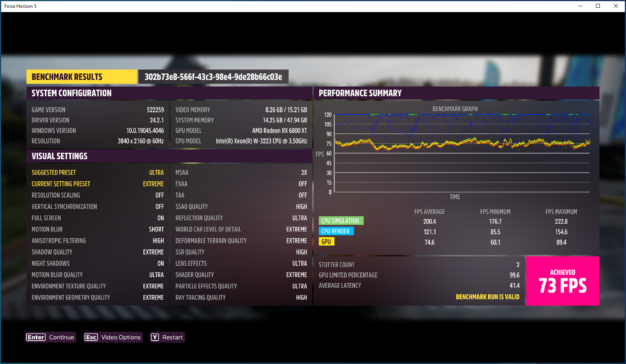Open Video Options
Screen dimensions: 626x364
coord(121,337)
